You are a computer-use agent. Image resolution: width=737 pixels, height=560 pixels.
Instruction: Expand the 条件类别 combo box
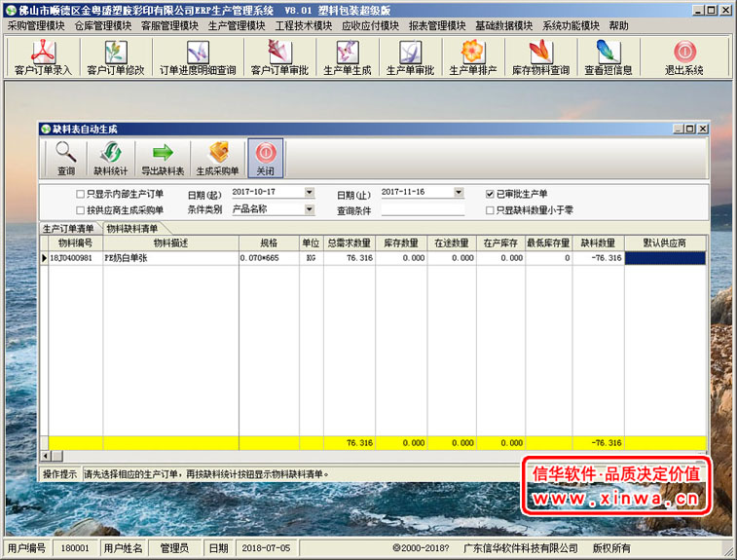310,208
